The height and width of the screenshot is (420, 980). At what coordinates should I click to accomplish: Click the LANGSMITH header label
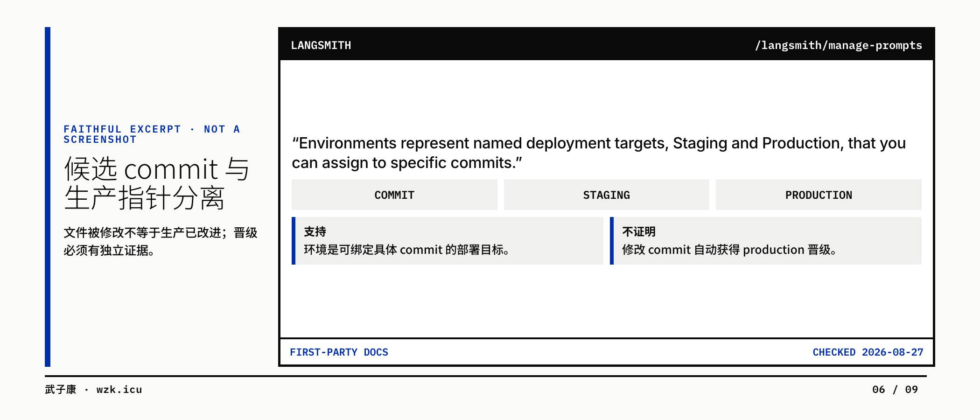(321, 45)
